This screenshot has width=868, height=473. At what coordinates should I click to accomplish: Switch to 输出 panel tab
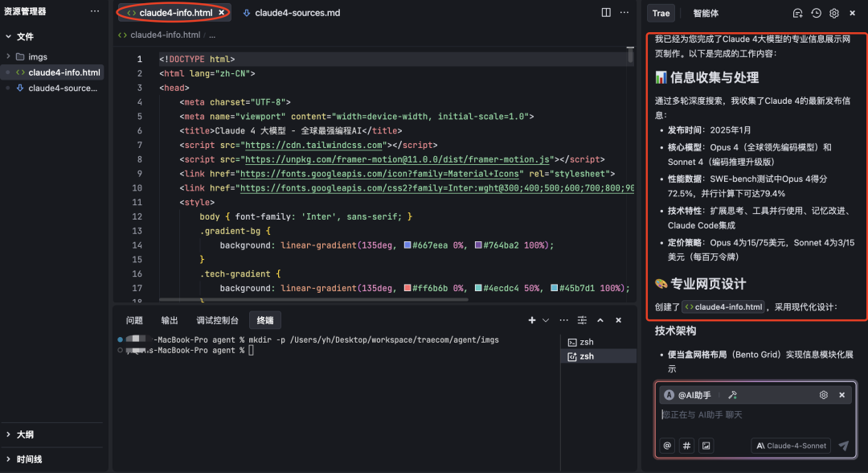point(170,320)
